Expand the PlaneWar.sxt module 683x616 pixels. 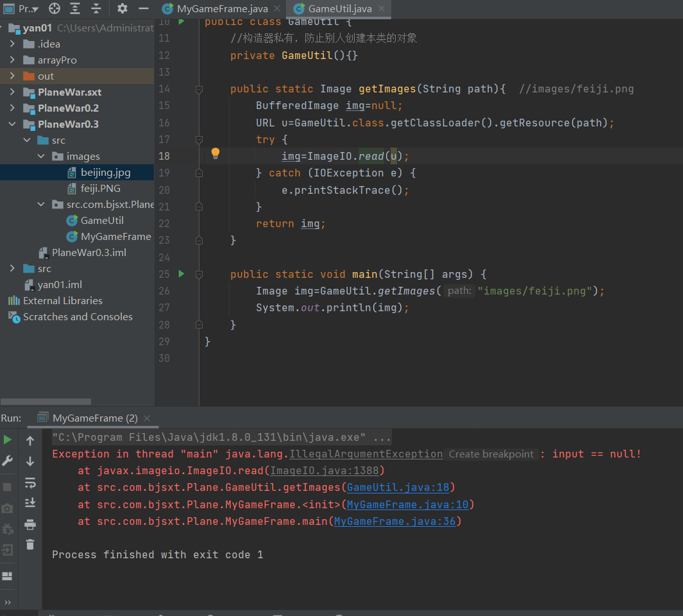(12, 92)
